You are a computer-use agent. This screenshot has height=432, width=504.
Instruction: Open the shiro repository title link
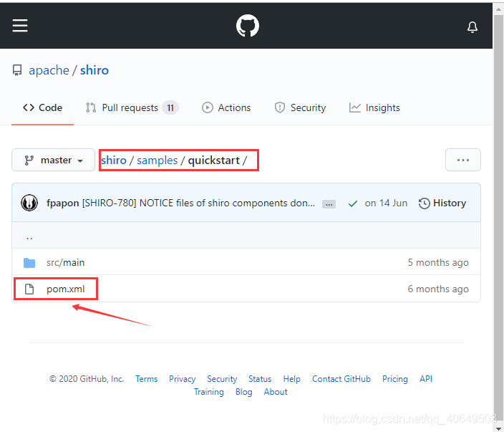[x=94, y=70]
